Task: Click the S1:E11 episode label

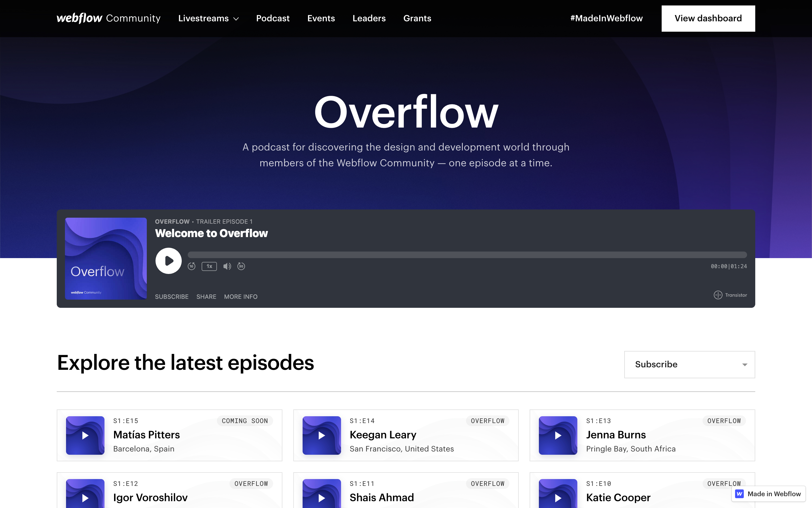Action: tap(362, 484)
